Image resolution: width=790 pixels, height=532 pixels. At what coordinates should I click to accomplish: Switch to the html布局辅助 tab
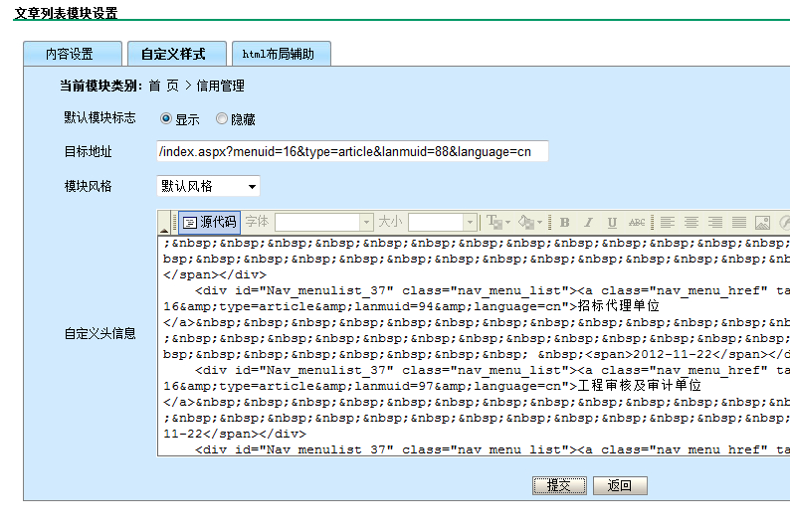coord(279,54)
